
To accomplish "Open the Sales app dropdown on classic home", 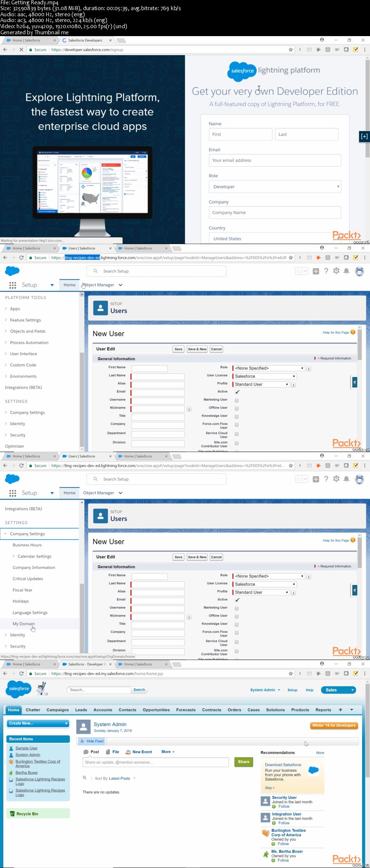I will tap(339, 690).
